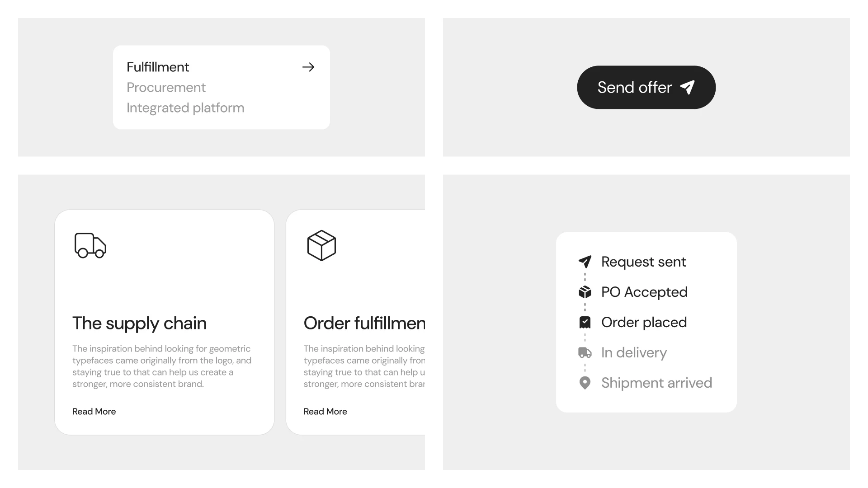Click the package box icon on Order fulfillment card
The width and height of the screenshot is (868, 488).
pos(322,245)
